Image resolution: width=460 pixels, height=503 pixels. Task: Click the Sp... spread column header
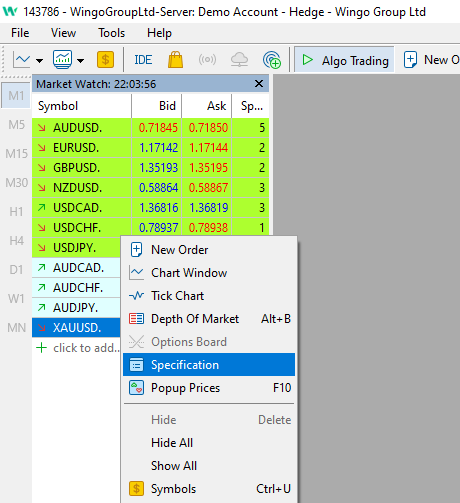(251, 106)
